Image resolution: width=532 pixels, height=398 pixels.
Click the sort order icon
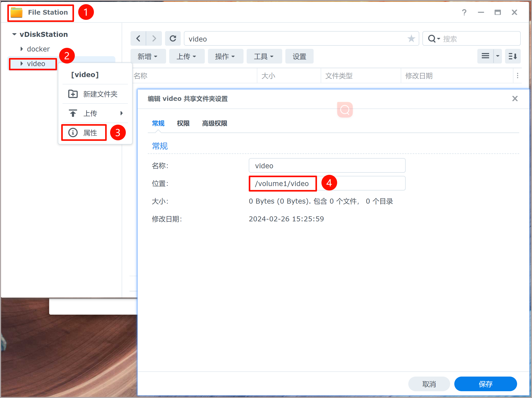coord(513,56)
